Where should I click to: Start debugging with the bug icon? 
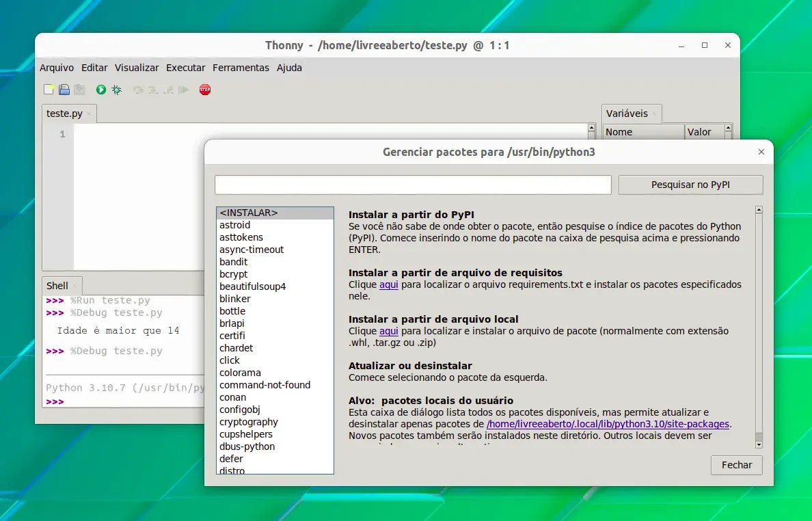pyautogui.click(x=116, y=90)
